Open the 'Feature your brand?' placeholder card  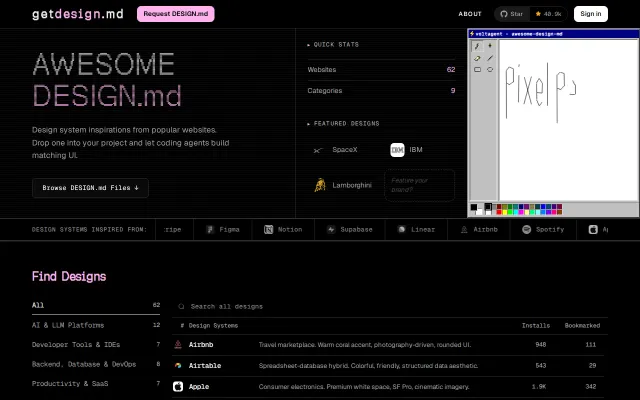419,185
